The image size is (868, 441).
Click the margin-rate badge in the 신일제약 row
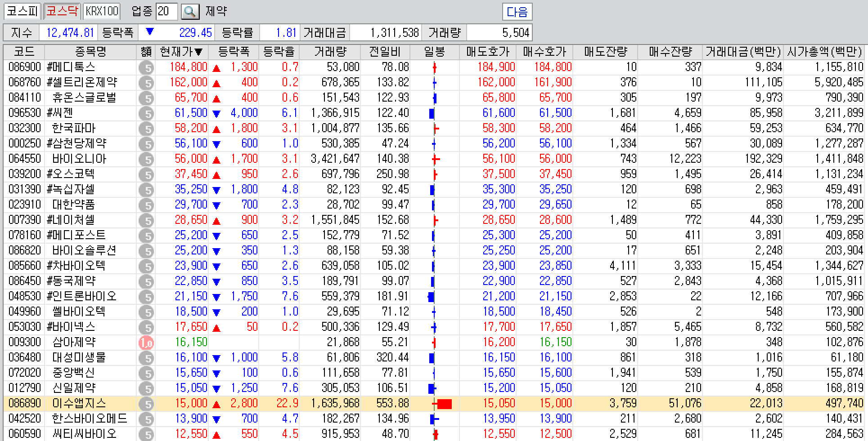pos(146,389)
